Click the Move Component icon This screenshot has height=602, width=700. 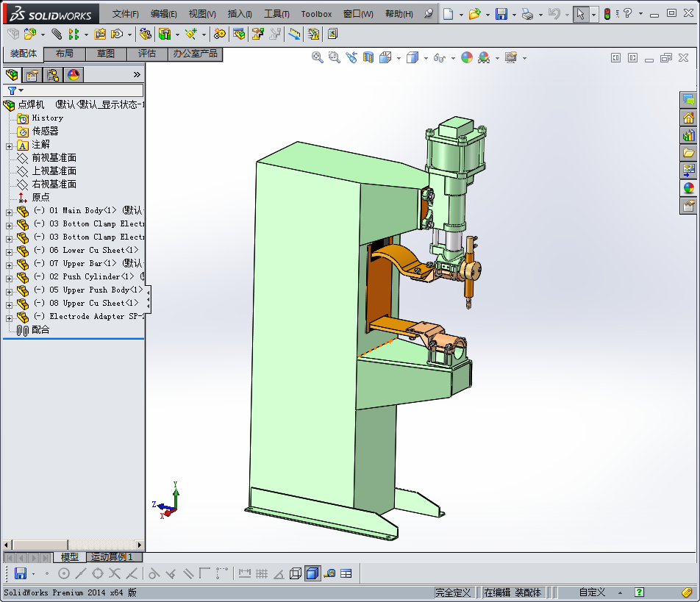(117, 34)
